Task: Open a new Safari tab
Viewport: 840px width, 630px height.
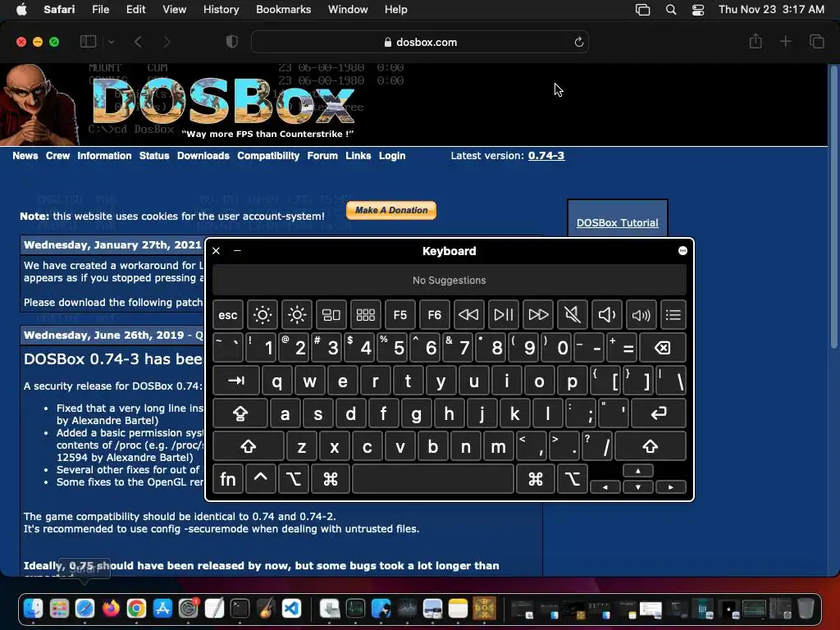Action: click(786, 41)
